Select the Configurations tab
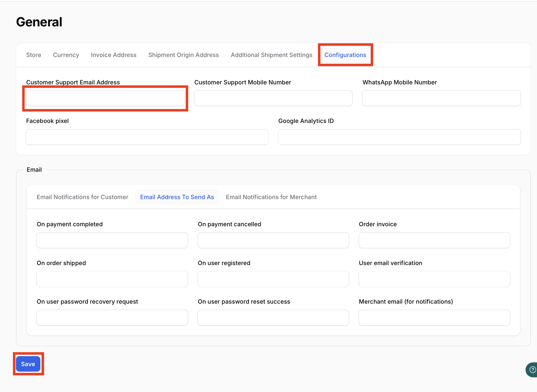Viewport: 537px width, 392px height. coord(345,55)
